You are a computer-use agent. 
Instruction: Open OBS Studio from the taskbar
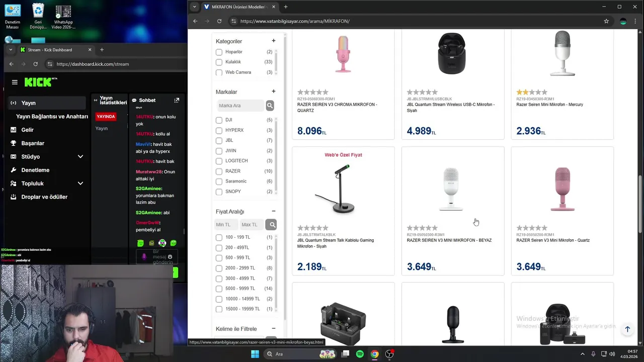pos(389,354)
